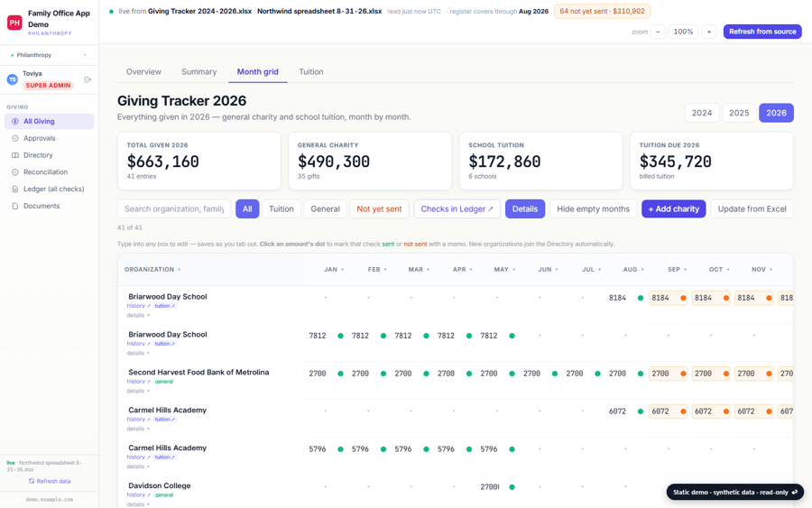812x508 pixels.
Task: Click the search organization field
Action: click(x=174, y=208)
